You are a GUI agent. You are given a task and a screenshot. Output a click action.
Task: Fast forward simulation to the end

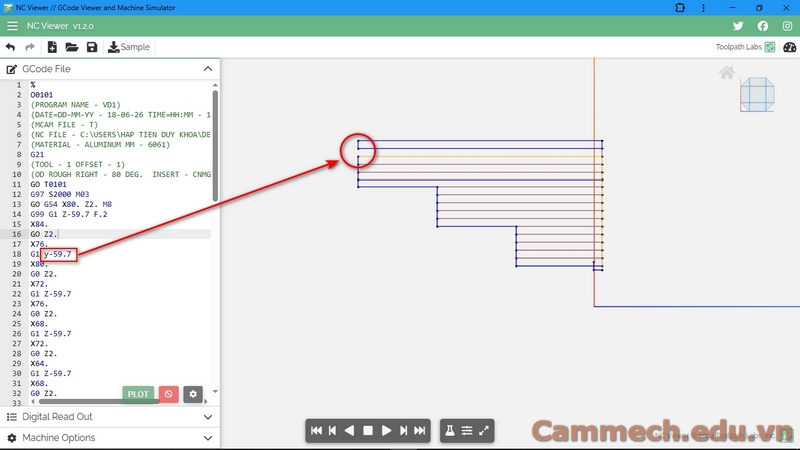click(419, 431)
